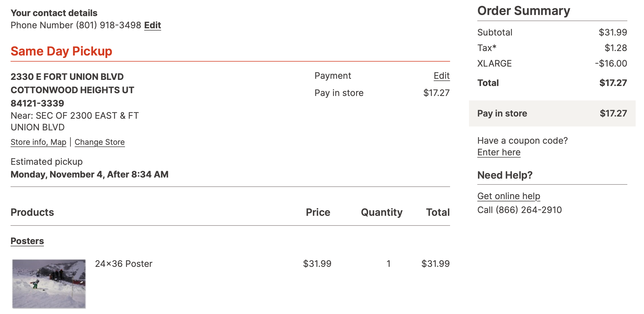Open the Posters category link
The image size is (644, 314).
[27, 241]
